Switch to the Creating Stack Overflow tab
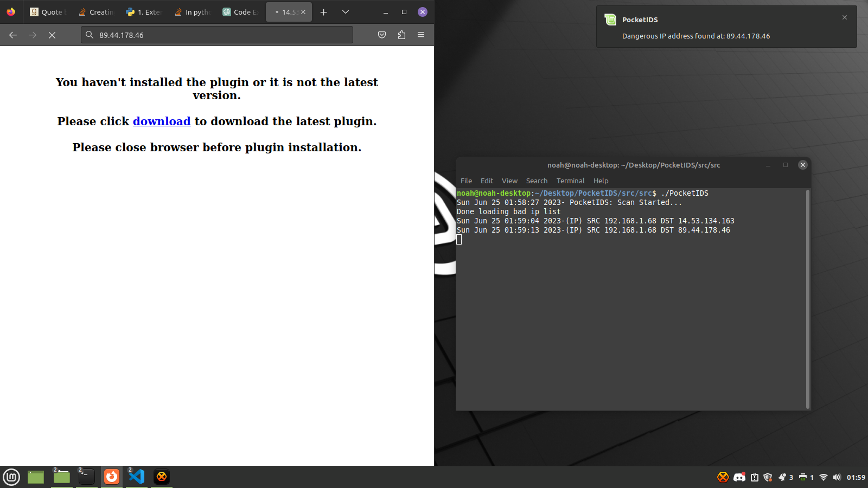The width and height of the screenshot is (868, 488). [x=95, y=12]
